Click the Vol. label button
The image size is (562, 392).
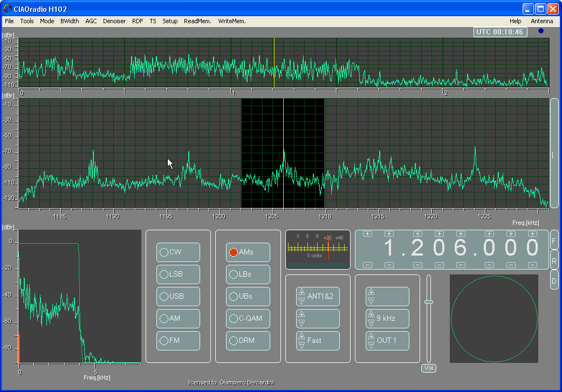[429, 368]
